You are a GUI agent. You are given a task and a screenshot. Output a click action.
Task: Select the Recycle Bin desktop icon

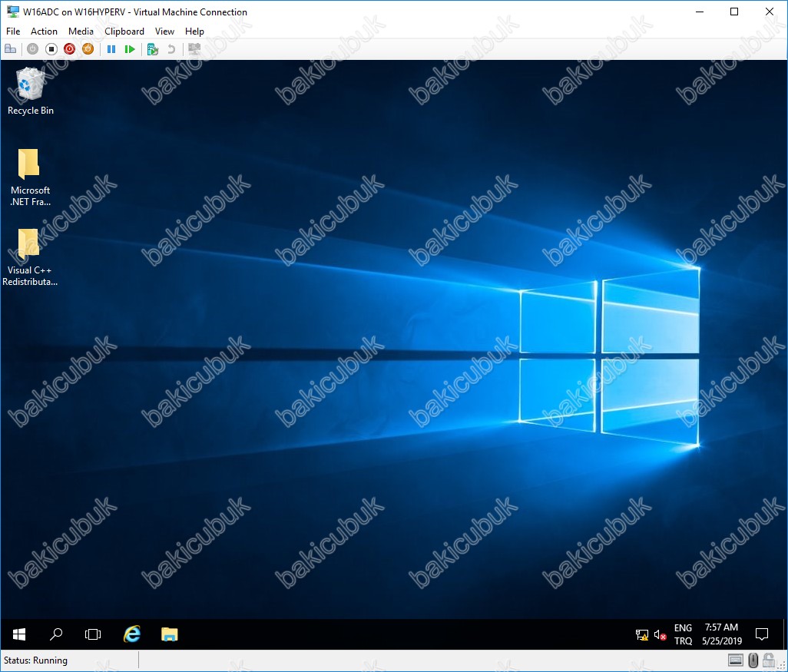30,91
